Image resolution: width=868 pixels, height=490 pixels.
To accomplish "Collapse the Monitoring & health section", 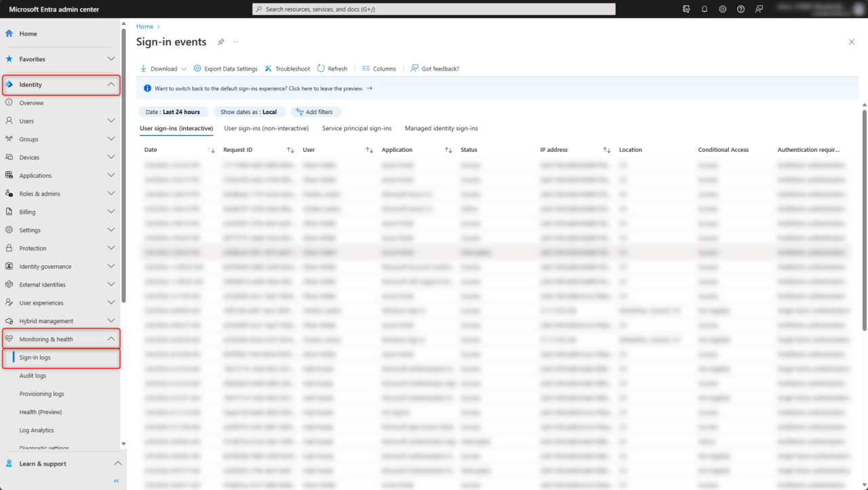I will point(111,339).
